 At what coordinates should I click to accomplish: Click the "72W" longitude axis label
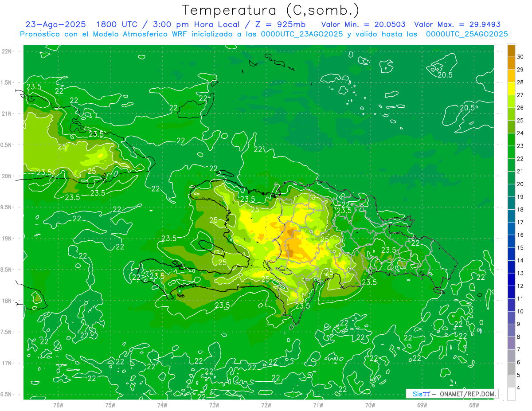(266, 405)
